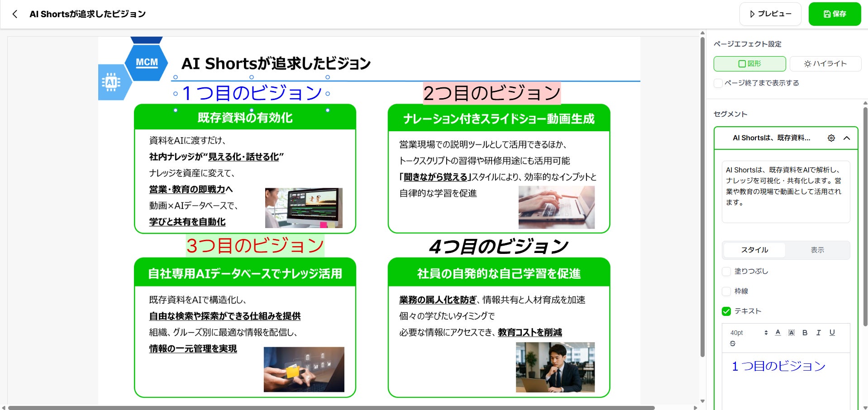868x410 pixels.
Task: Click the slide title AI Shortsが追求したビジョン
Action: (x=276, y=64)
